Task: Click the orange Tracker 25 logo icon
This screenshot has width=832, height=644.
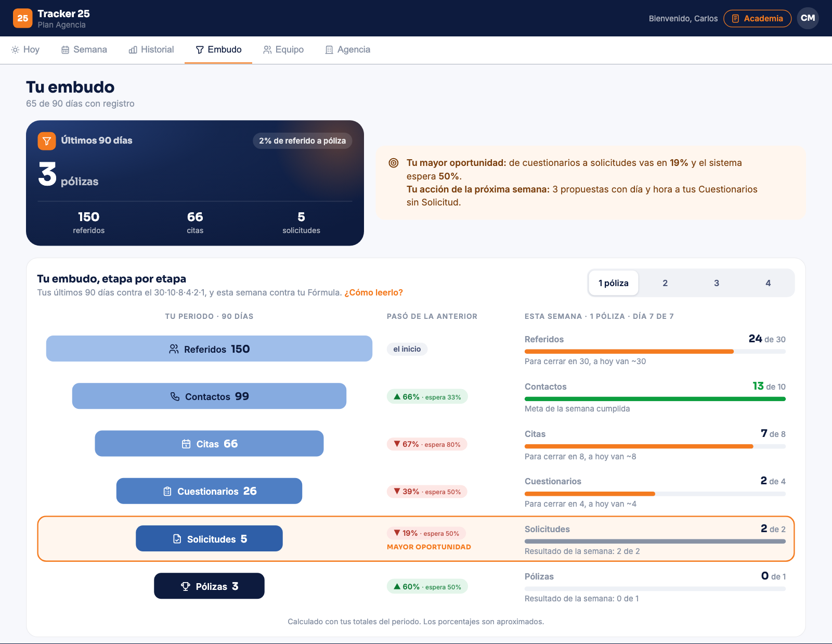Action: (x=22, y=18)
